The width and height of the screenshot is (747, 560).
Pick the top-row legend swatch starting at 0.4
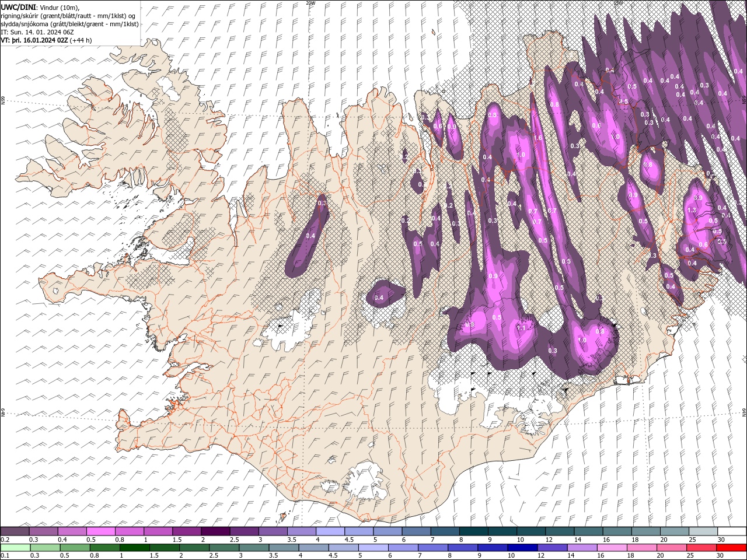click(72, 531)
